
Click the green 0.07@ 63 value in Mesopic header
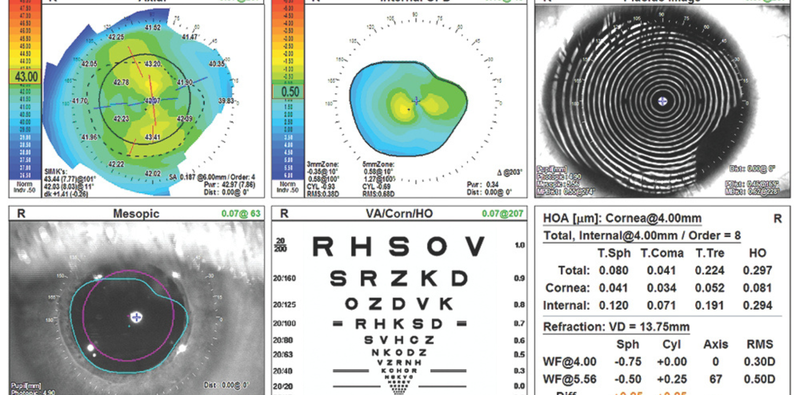coord(241,213)
